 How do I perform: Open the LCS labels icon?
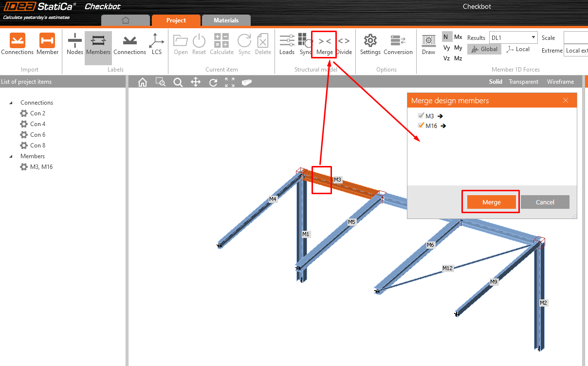point(157,45)
